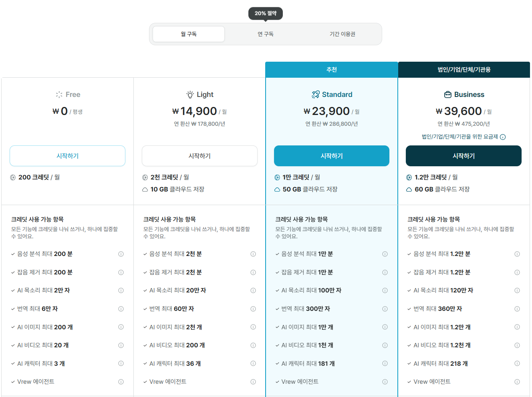Click info icon for Light 잡음 제거 최대 2천 분
532x397 pixels.
(x=253, y=272)
